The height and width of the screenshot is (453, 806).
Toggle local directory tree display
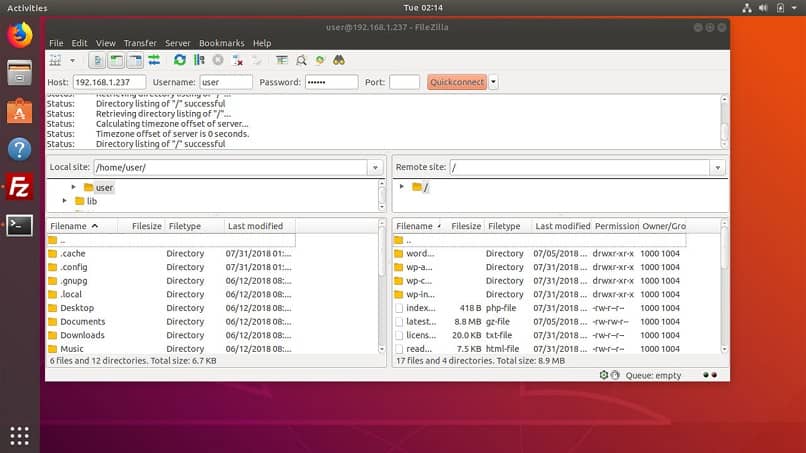click(116, 61)
